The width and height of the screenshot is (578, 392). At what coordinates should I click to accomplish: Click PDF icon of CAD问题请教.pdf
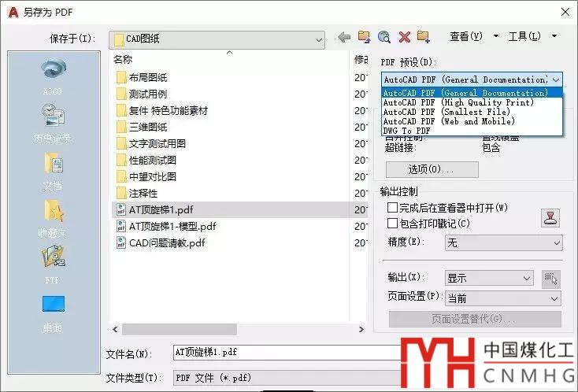click(x=121, y=242)
